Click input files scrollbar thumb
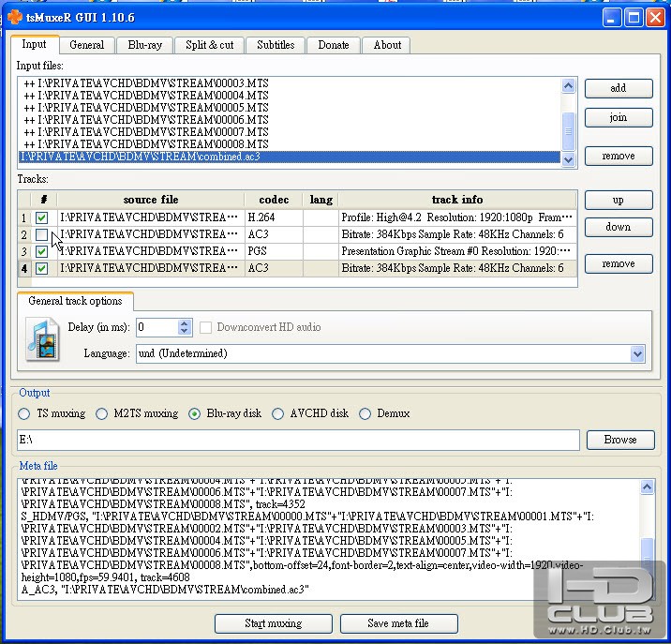This screenshot has width=671, height=644. coord(568,130)
